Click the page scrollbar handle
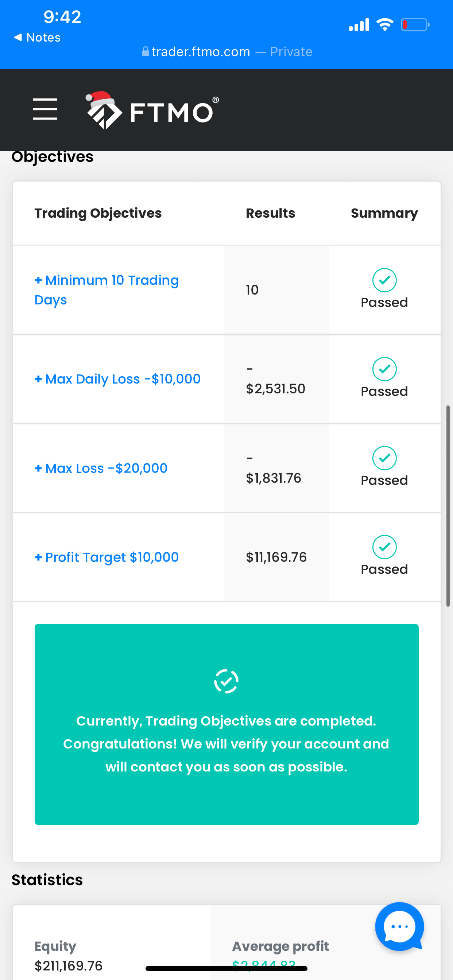 pyautogui.click(x=448, y=506)
